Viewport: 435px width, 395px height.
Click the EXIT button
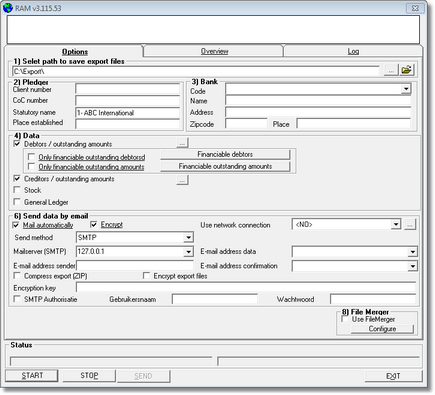[x=393, y=376]
